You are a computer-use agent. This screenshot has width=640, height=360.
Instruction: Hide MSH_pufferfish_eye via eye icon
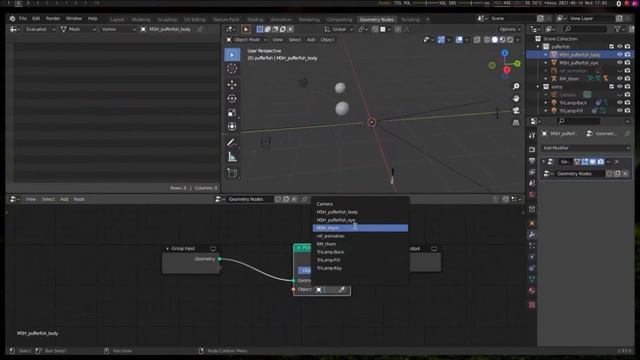(x=620, y=62)
